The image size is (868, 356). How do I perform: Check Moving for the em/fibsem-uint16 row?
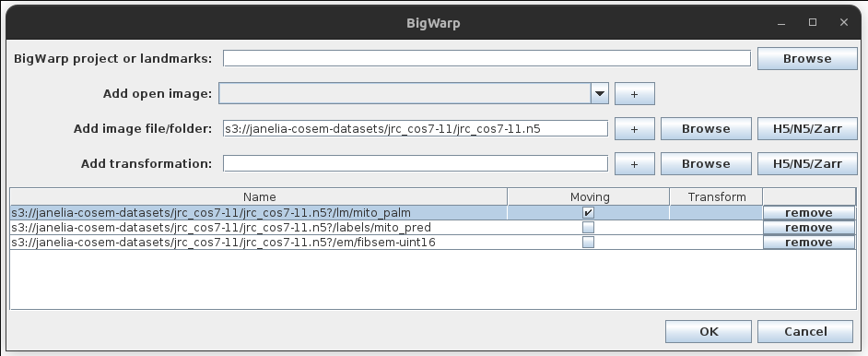[589, 242]
